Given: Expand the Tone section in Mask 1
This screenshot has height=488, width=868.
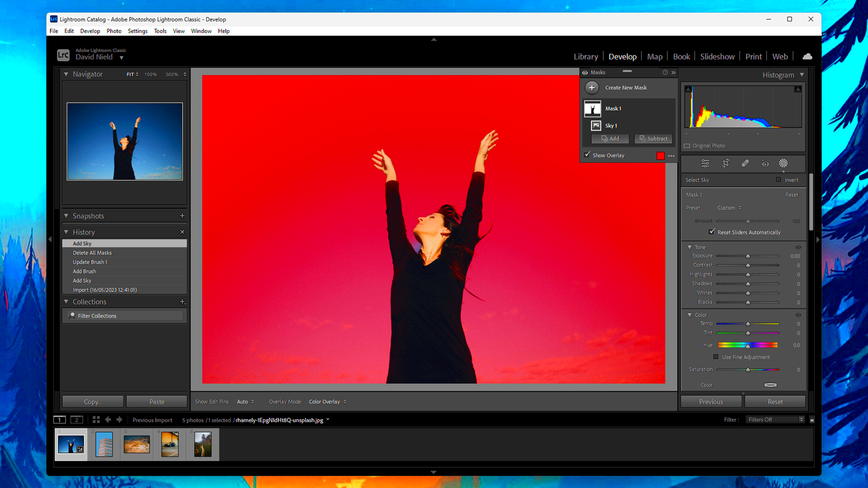Looking at the screenshot, I should tap(690, 247).
